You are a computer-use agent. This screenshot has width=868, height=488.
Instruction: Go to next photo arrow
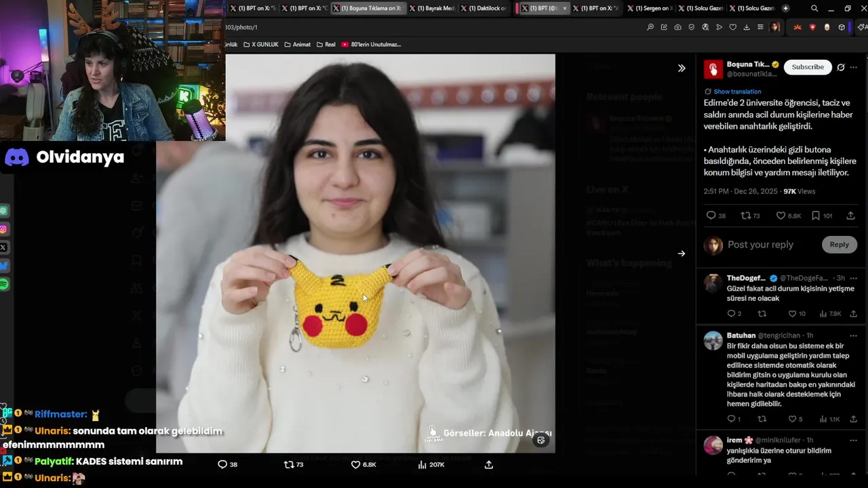682,253
